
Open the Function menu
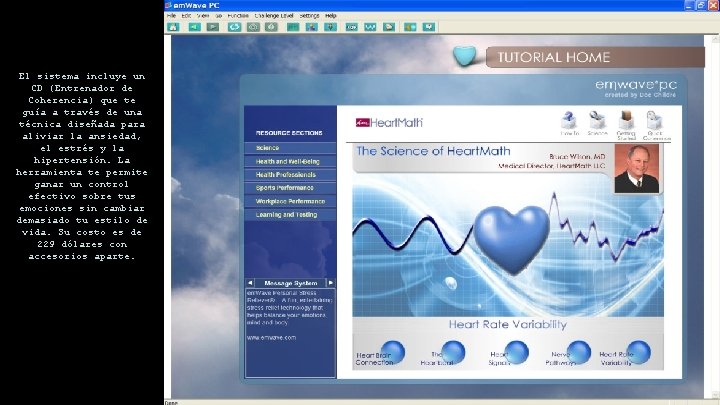238,16
